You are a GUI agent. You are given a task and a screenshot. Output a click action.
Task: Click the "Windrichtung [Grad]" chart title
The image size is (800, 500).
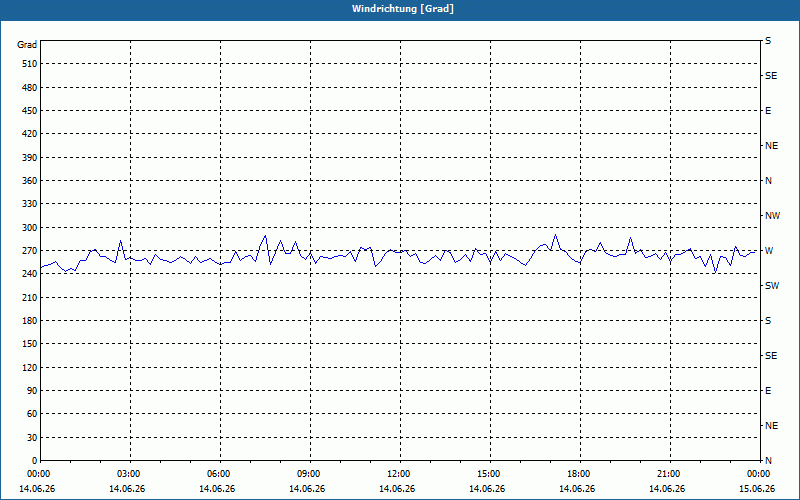403,9
